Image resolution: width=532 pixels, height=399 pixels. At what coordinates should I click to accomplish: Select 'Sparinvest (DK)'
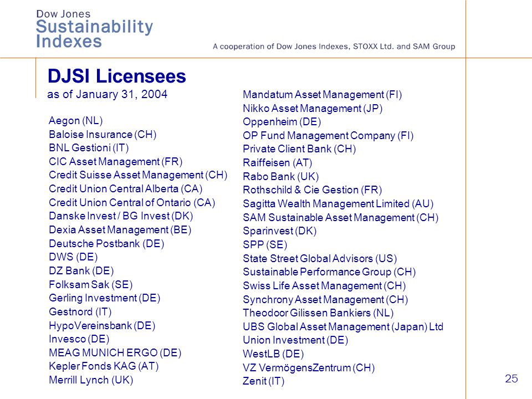[280, 231]
